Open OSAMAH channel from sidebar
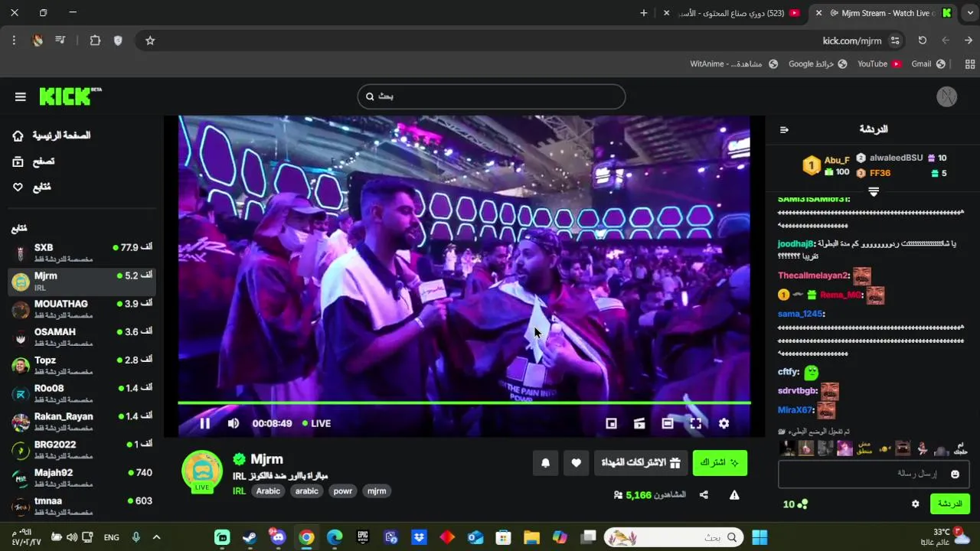The height and width of the screenshot is (551, 980). (x=81, y=337)
